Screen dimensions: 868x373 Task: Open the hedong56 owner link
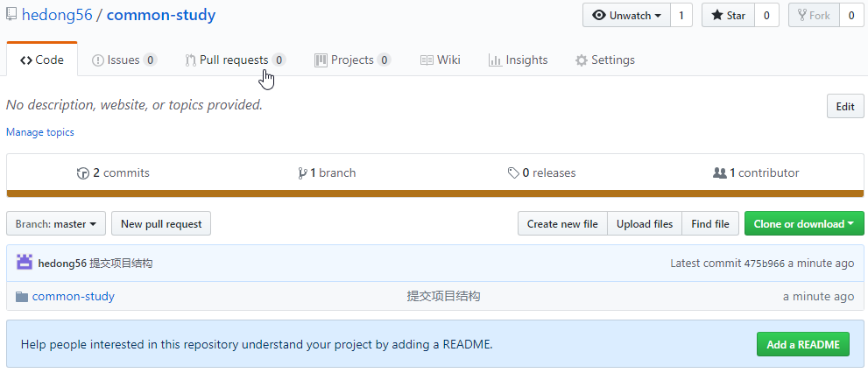[57, 15]
